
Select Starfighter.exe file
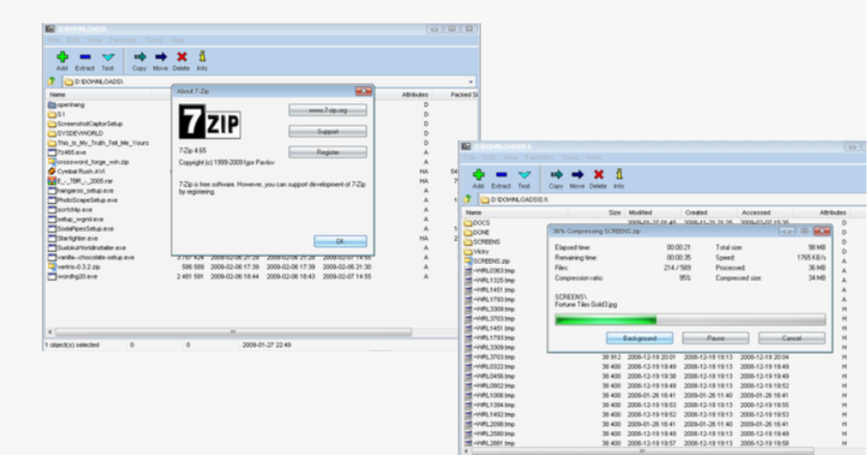[73, 238]
